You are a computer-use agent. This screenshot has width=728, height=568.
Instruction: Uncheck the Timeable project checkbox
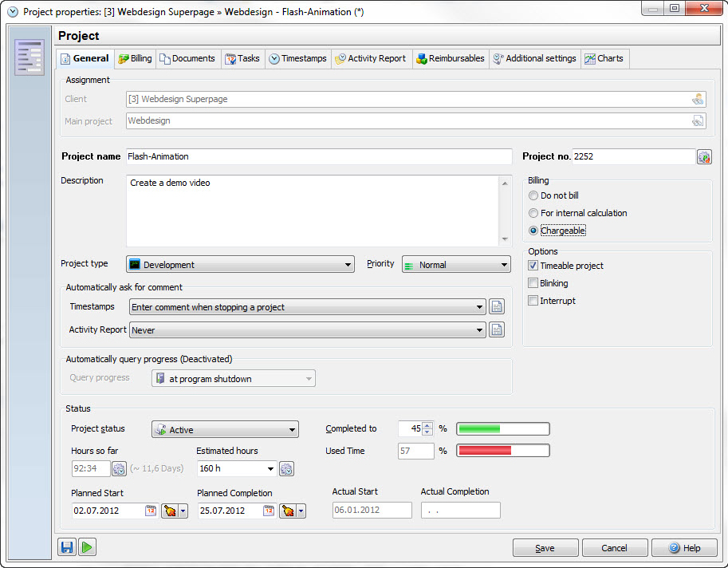click(x=533, y=266)
